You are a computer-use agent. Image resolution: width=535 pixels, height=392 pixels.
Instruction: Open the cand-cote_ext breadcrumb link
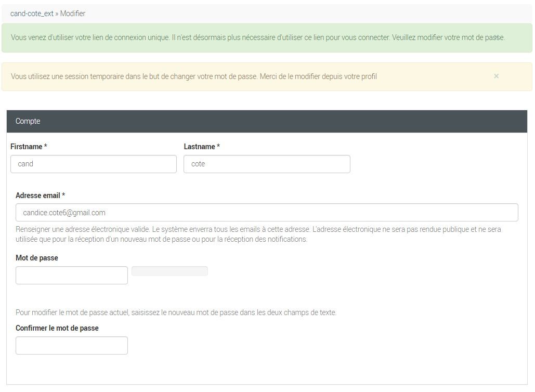pyautogui.click(x=32, y=14)
